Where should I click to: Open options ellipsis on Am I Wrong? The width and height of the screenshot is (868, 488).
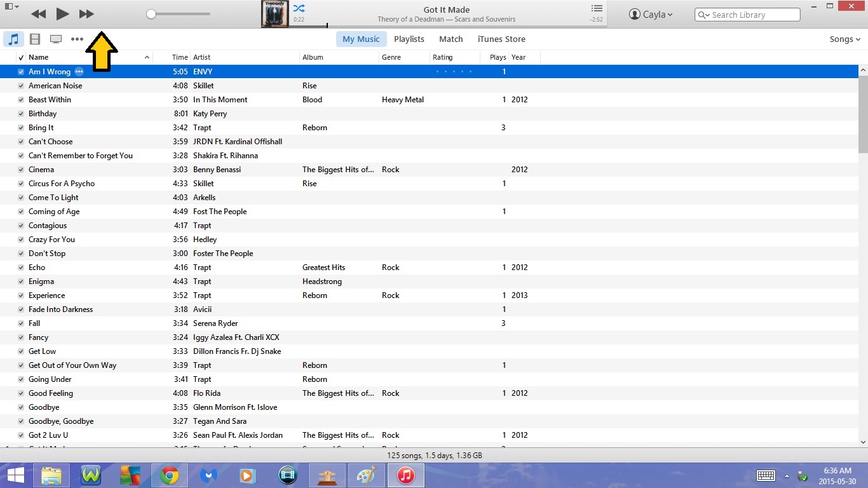click(x=79, y=72)
